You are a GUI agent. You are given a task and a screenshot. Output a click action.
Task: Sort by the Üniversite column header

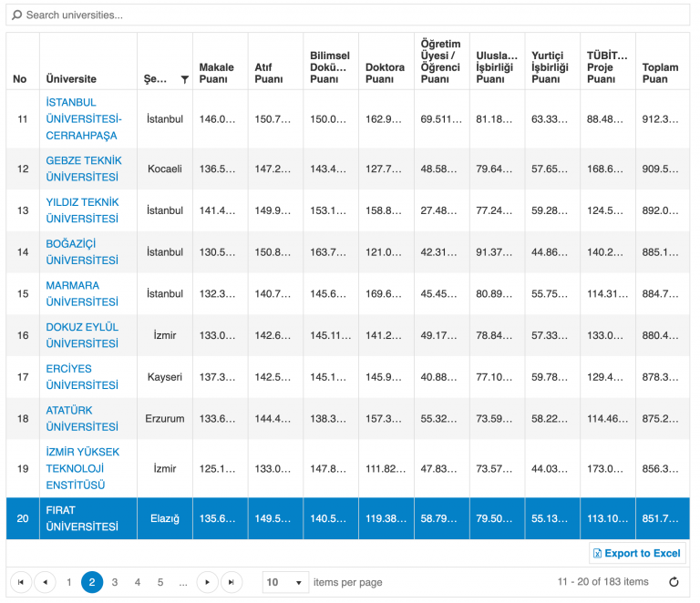[x=88, y=61]
